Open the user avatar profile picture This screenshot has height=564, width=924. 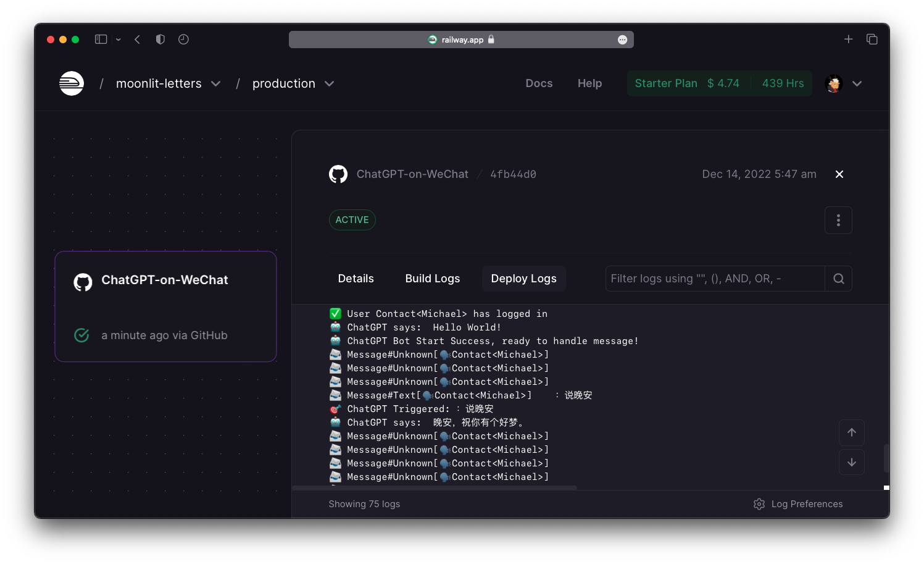pyautogui.click(x=834, y=83)
